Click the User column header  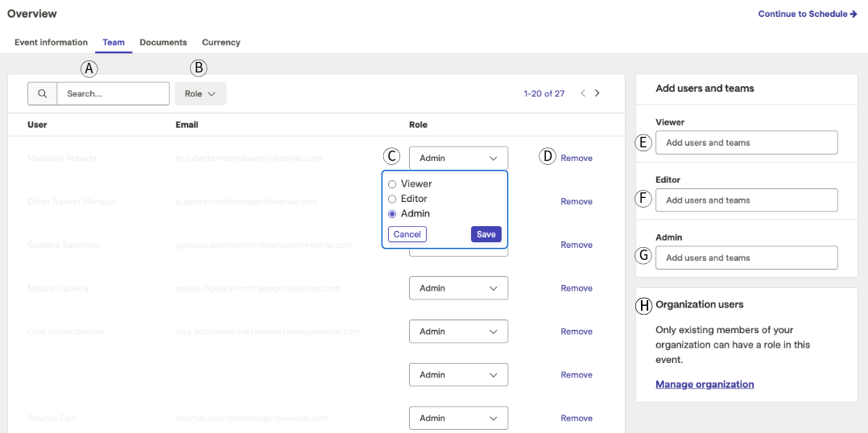(x=37, y=125)
